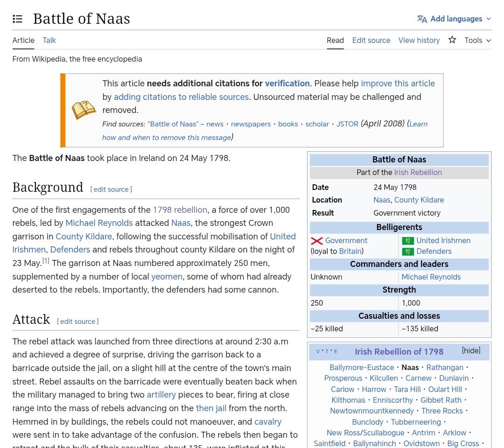Hide the Irish Rebellion of 1798 navbox
504x448 pixels.
[x=470, y=351]
